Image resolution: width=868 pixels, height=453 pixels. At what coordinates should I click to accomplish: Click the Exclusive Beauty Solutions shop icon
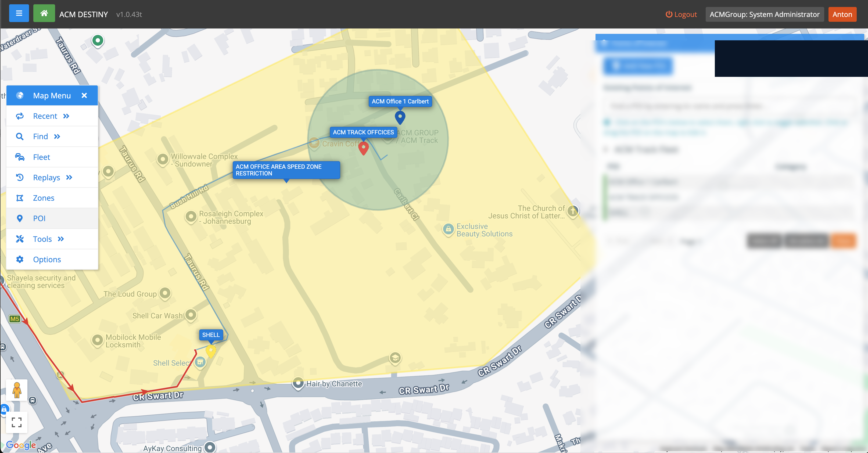tap(448, 230)
